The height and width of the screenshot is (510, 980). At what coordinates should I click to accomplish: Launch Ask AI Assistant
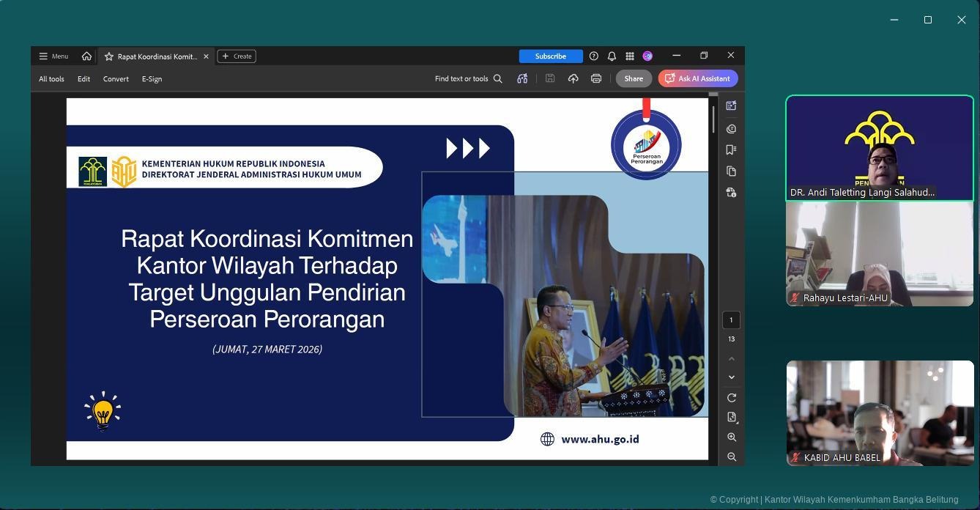[697, 78]
